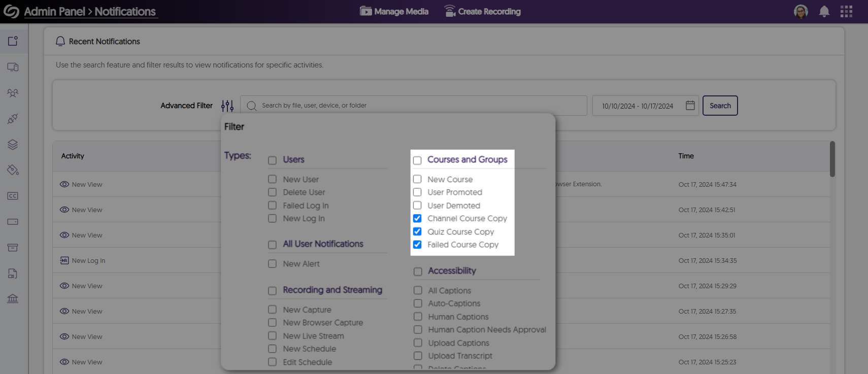This screenshot has height=374, width=868.
Task: Open the archive box sidebar icon
Action: [13, 248]
